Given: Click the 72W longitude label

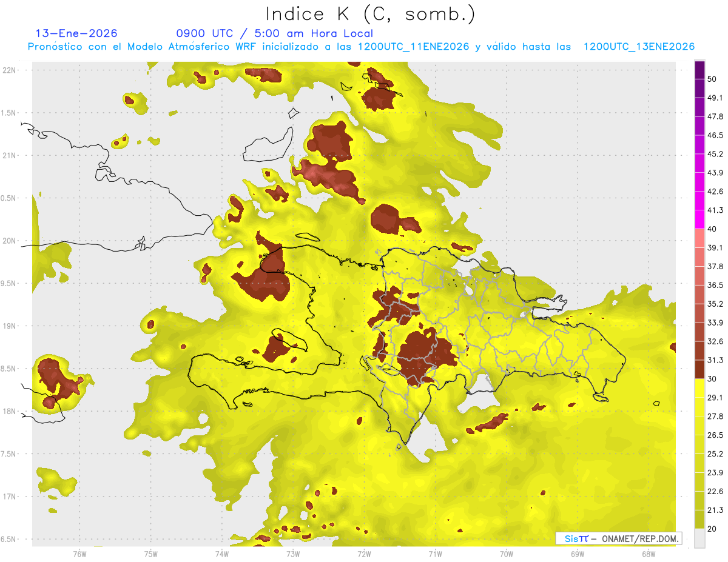Looking at the screenshot, I should (x=364, y=554).
